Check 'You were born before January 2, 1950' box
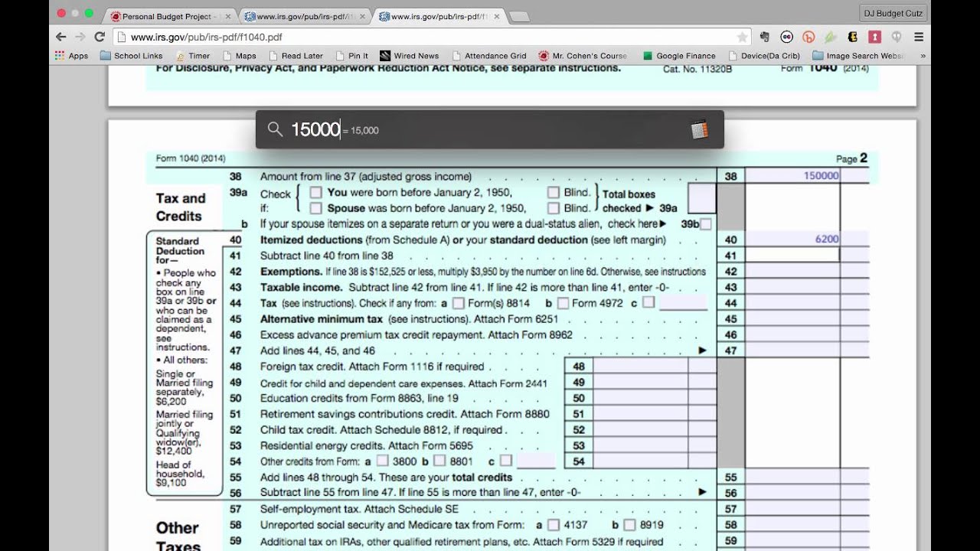Image resolution: width=980 pixels, height=551 pixels. pyautogui.click(x=315, y=193)
